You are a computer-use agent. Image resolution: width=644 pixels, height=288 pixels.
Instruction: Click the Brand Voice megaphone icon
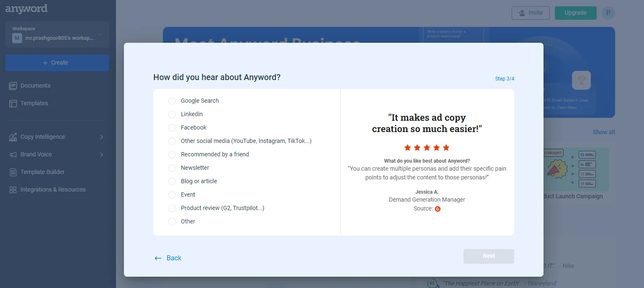tap(13, 154)
